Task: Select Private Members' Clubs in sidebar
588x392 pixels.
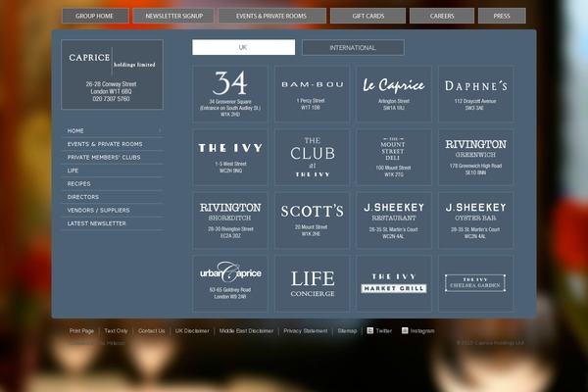Action: tap(112, 157)
